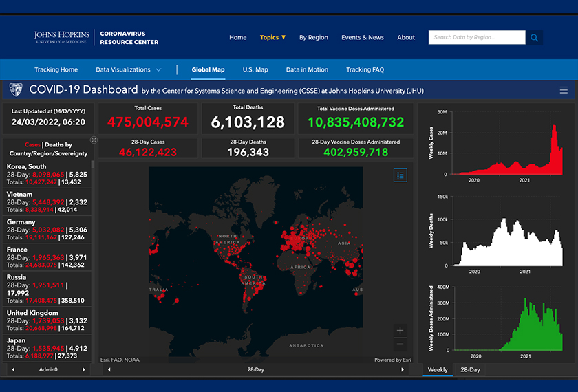Switch charts to the 28-Day tab
This screenshot has width=578, height=392.
(470, 370)
